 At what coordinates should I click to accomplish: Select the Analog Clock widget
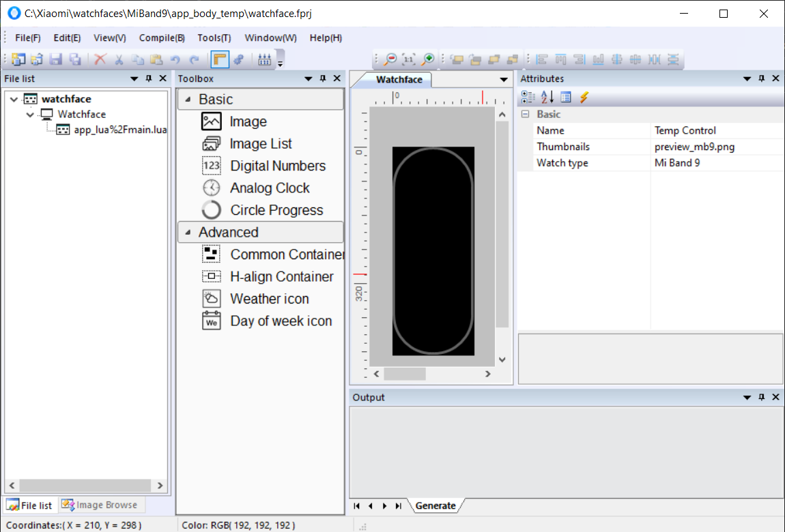point(269,188)
